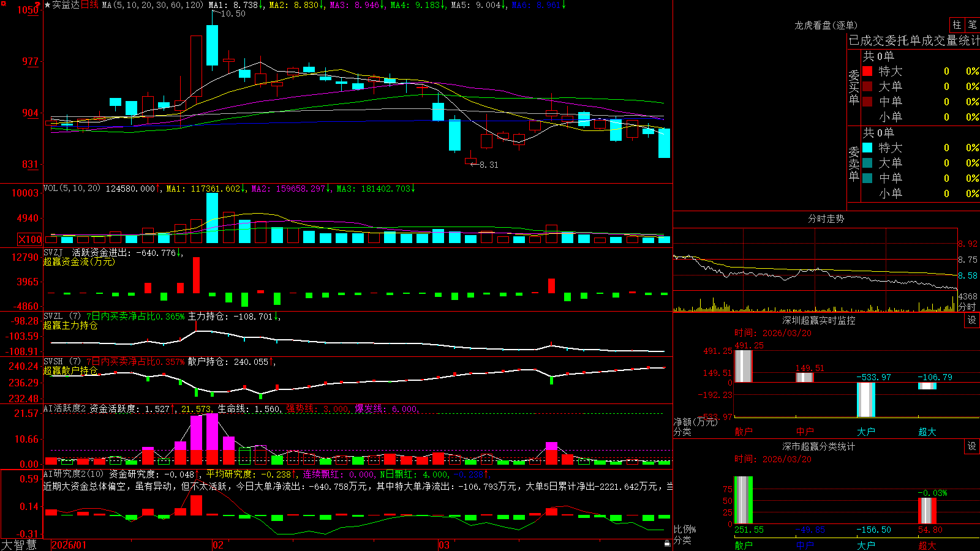Click the 日线 period label in chart title
Screen dimensions: 980x551
89,5
